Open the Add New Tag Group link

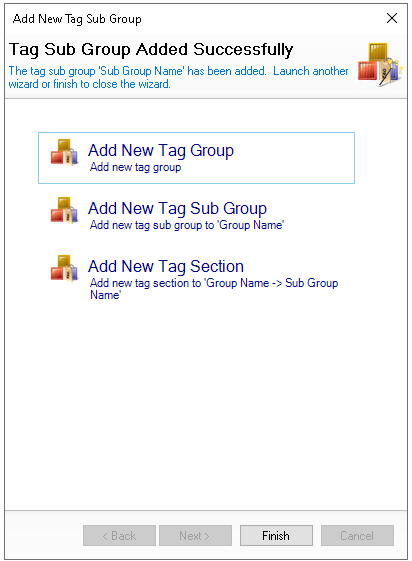coord(161,150)
